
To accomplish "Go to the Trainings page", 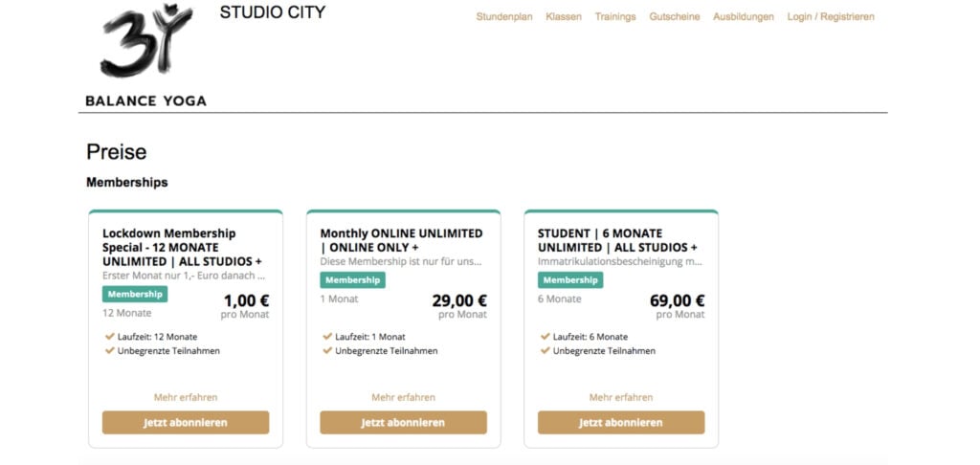I will pyautogui.click(x=615, y=17).
